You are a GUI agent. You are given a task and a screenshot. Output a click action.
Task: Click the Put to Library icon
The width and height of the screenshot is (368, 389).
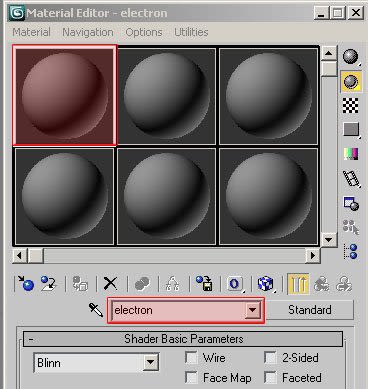coord(204,284)
